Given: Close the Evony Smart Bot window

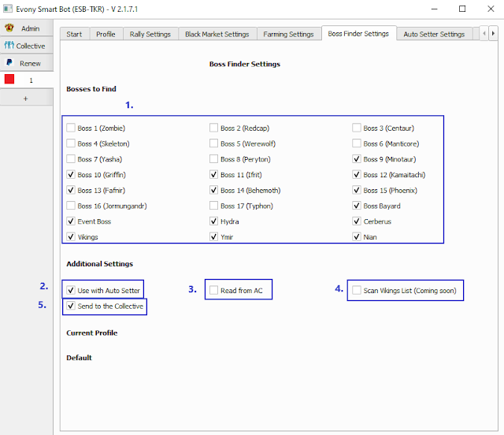Looking at the screenshot, I should [491, 9].
